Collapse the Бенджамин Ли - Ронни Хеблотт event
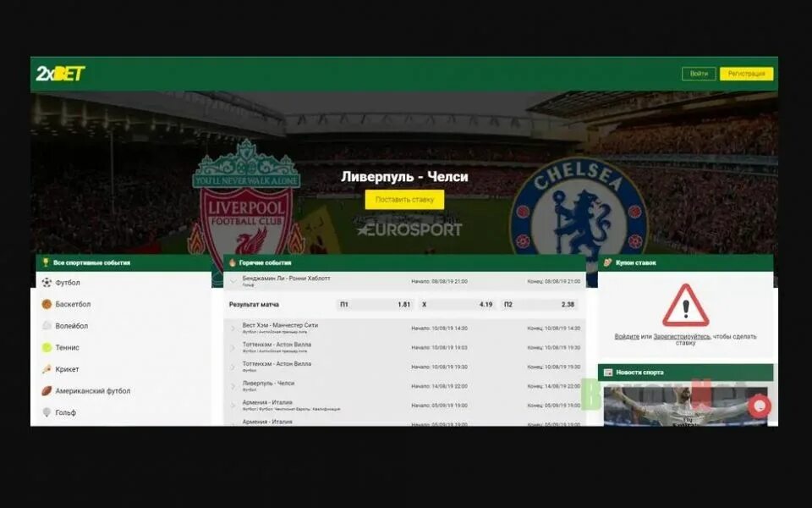The width and height of the screenshot is (812, 508). click(233, 281)
